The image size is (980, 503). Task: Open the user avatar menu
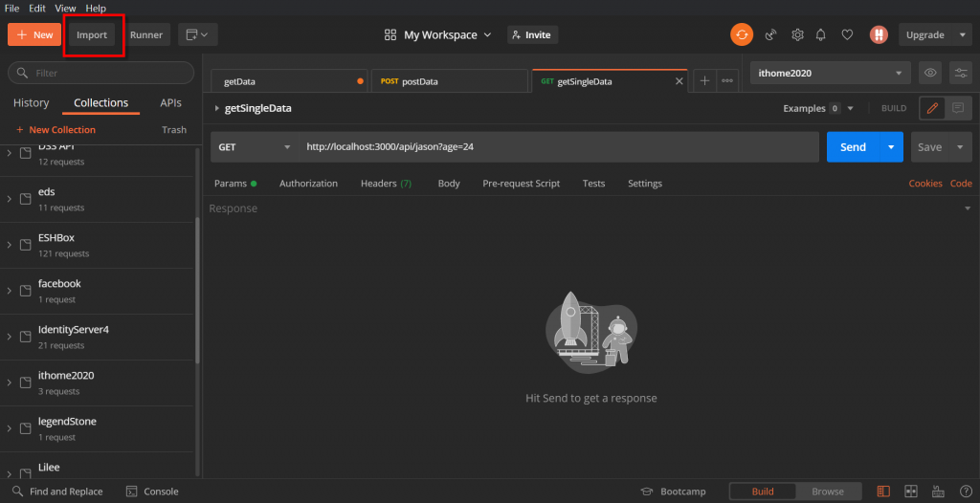(879, 35)
